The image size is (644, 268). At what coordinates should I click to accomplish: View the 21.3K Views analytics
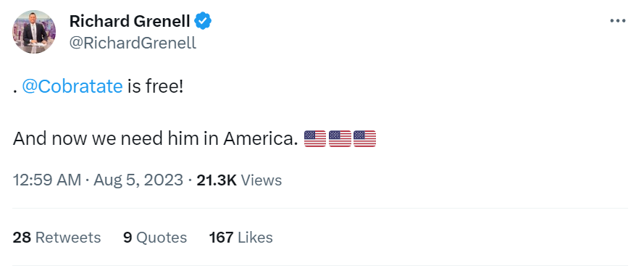click(239, 180)
